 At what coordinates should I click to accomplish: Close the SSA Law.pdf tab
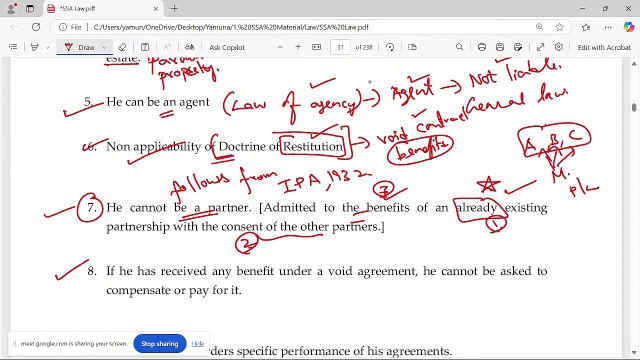[x=156, y=9]
